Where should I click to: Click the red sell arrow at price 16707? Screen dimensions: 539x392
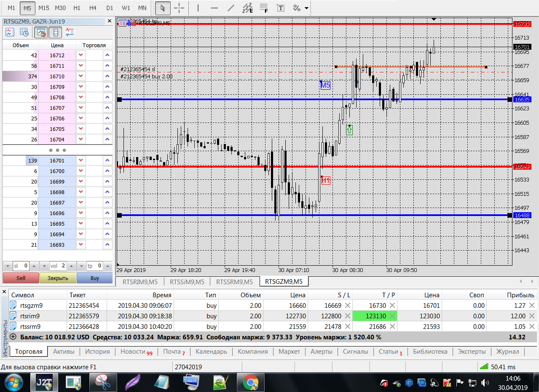tap(81, 108)
